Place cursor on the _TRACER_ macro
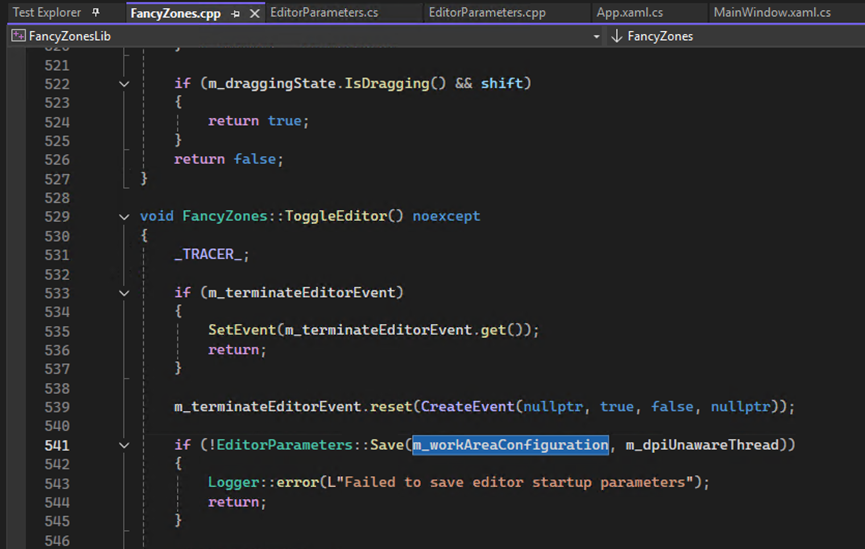Image resolution: width=865 pixels, height=549 pixels. (210, 255)
